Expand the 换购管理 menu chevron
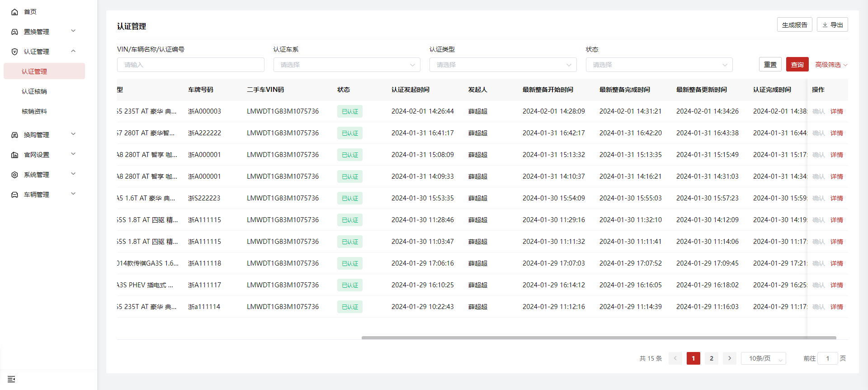 pos(73,134)
